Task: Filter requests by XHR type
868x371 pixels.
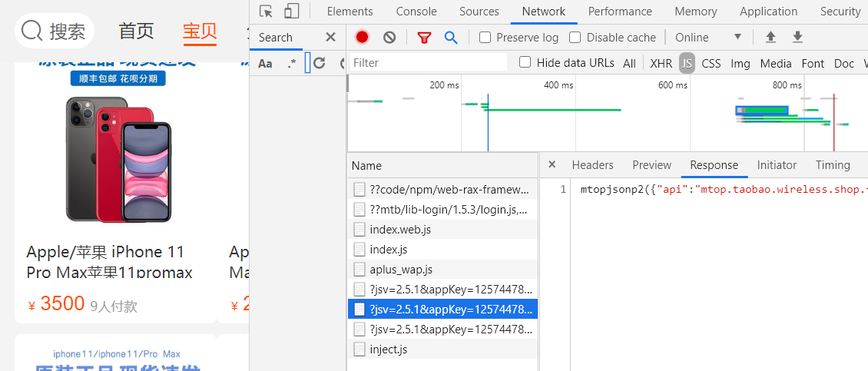Action: [661, 63]
